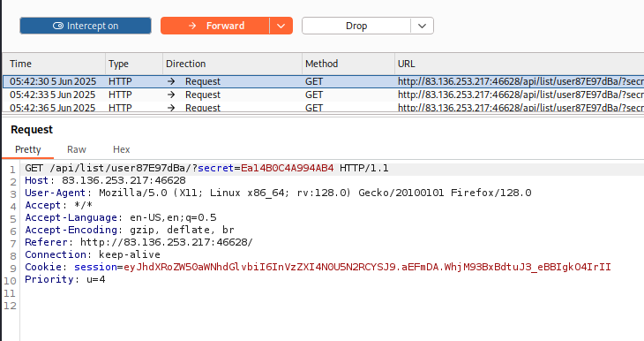The width and height of the screenshot is (644, 341).
Task: Sort by the Direction column header
Action: [x=232, y=64]
